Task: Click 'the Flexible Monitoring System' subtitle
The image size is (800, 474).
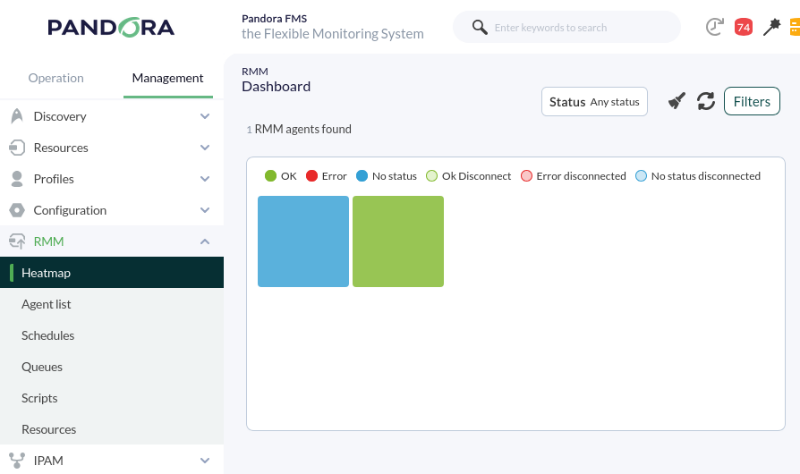Action: [x=333, y=34]
